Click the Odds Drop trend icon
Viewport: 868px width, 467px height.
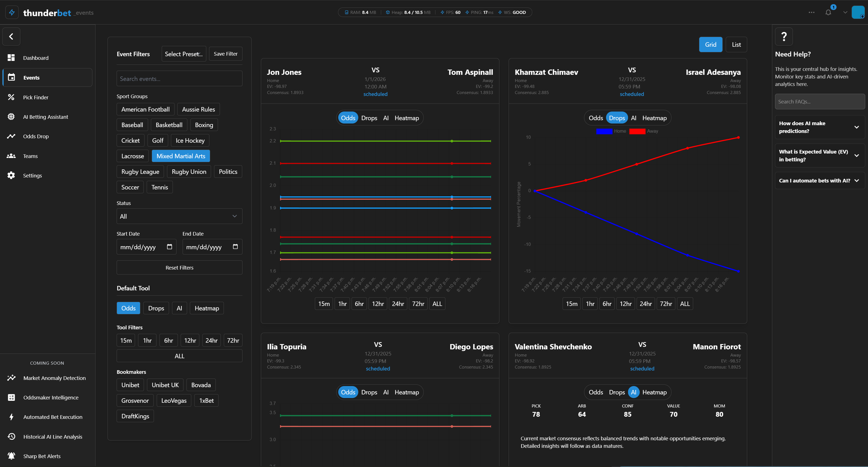pyautogui.click(x=11, y=136)
